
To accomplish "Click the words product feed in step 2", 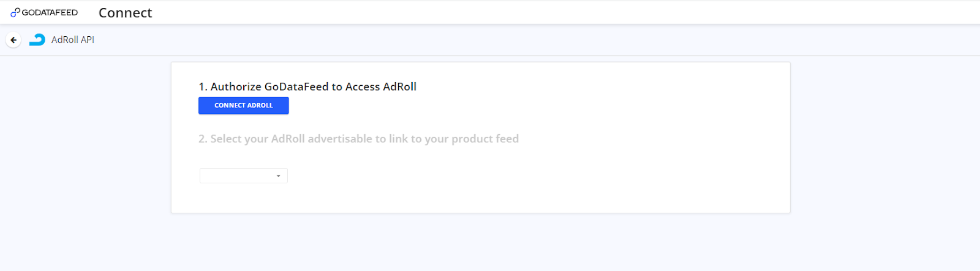I will [x=485, y=139].
